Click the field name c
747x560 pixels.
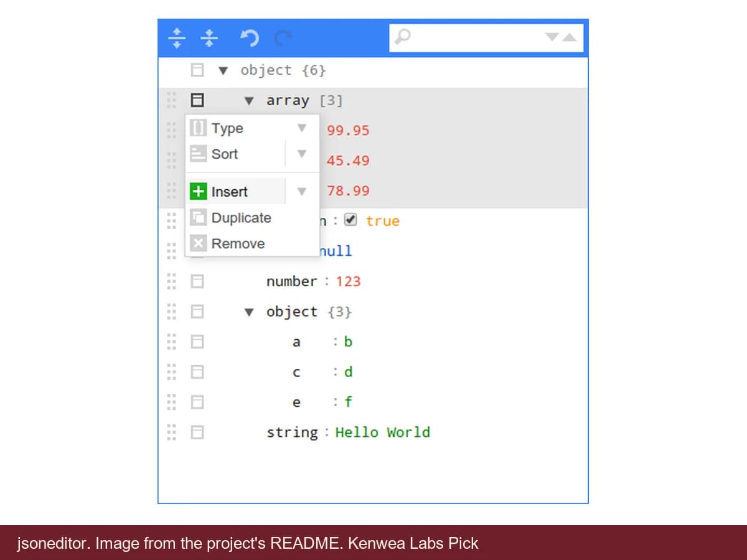click(x=296, y=372)
